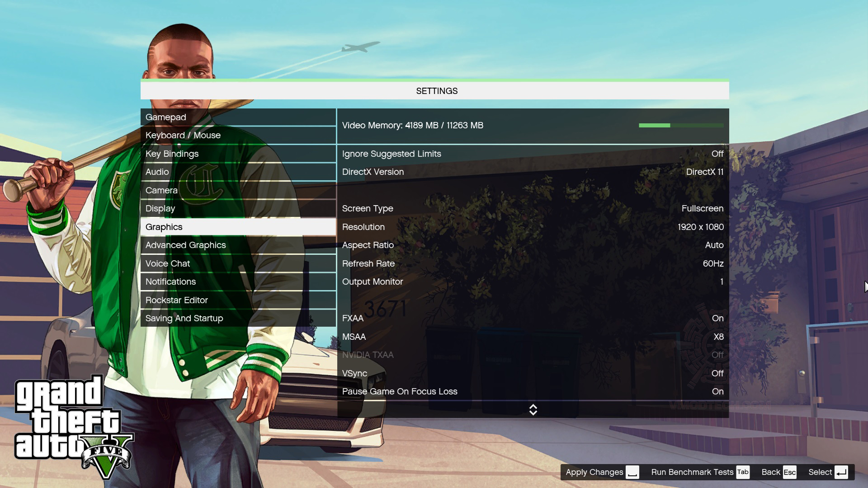Open the MSAA dropdown selector
The width and height of the screenshot is (868, 488).
click(x=718, y=336)
